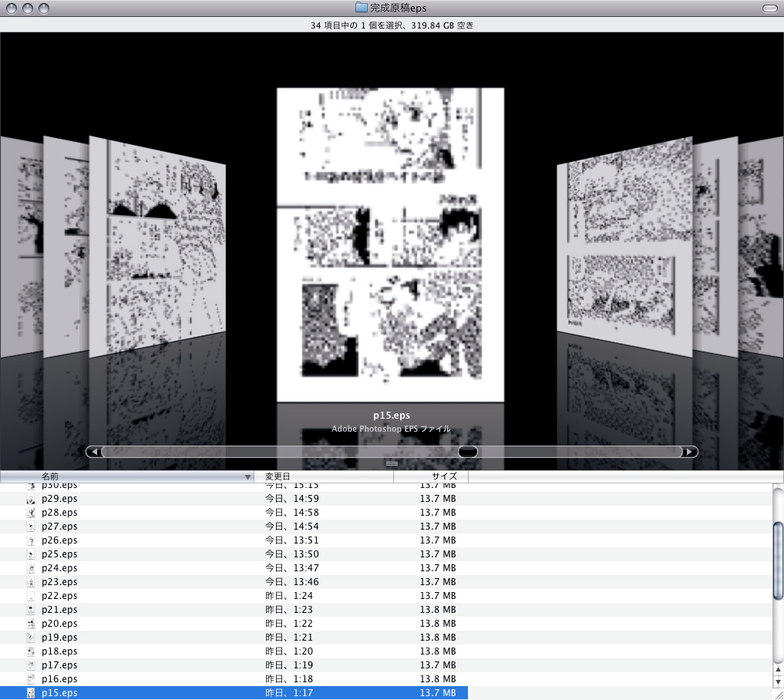This screenshot has height=700, width=784.
Task: Click the folder icon in the title bar
Action: click(x=362, y=8)
